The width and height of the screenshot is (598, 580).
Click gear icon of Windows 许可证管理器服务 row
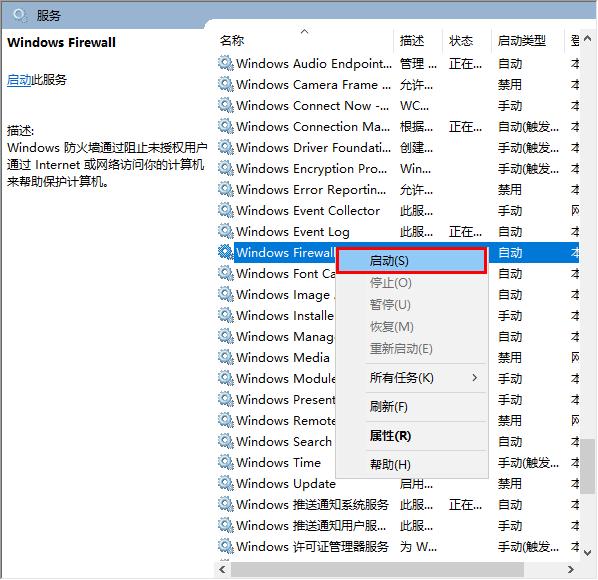click(225, 546)
